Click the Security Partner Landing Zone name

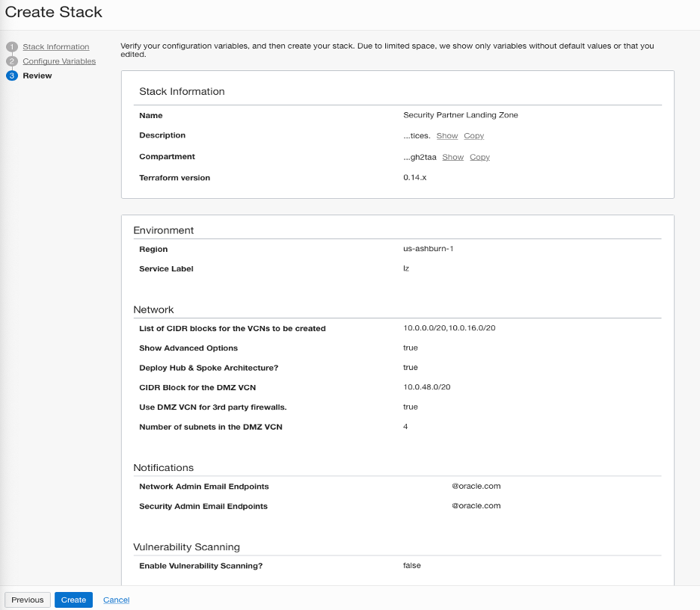pos(460,115)
